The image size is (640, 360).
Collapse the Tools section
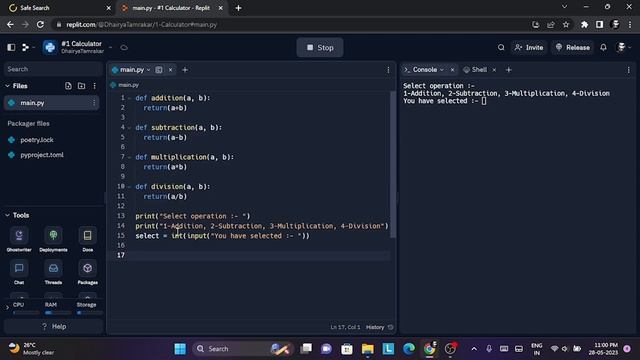(x=7, y=215)
